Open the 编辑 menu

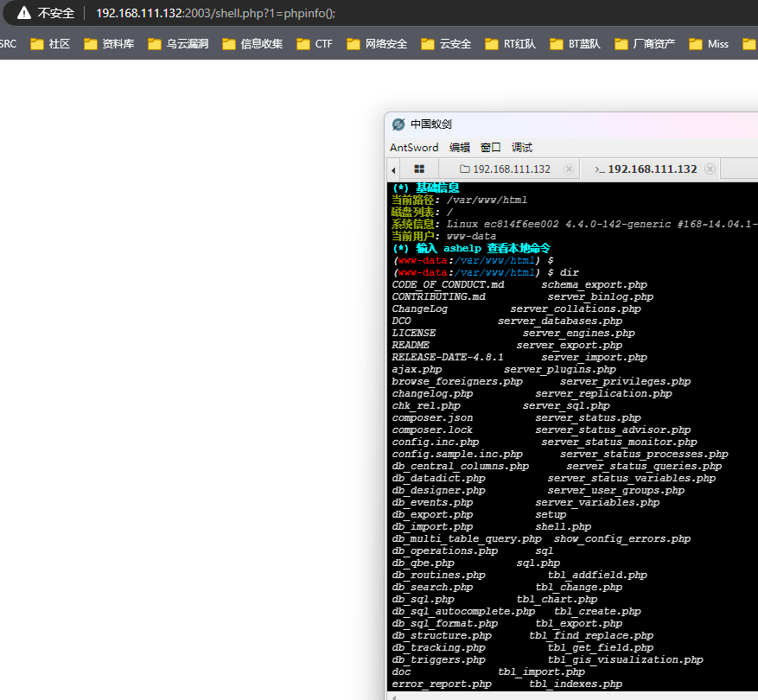pyautogui.click(x=459, y=148)
